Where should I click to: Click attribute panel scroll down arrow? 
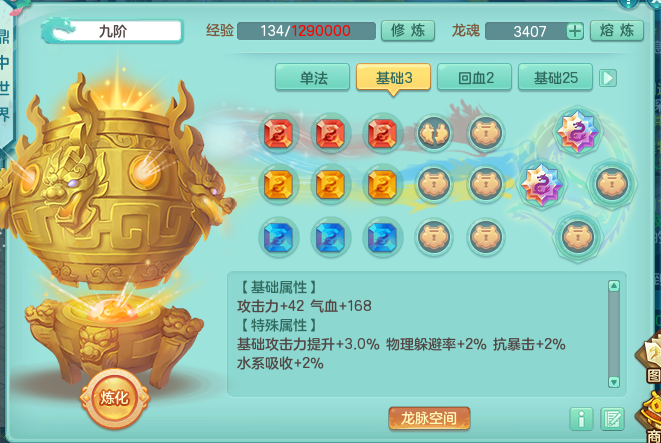(614, 382)
